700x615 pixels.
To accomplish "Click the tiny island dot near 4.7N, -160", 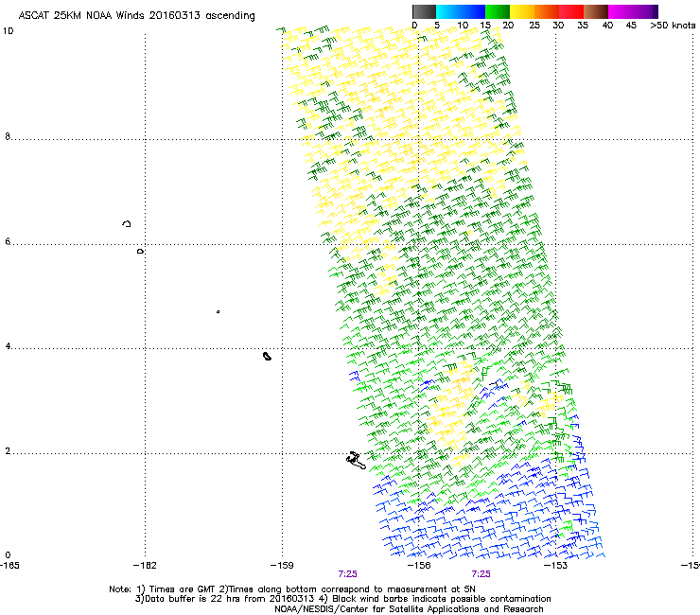I will click(218, 311).
